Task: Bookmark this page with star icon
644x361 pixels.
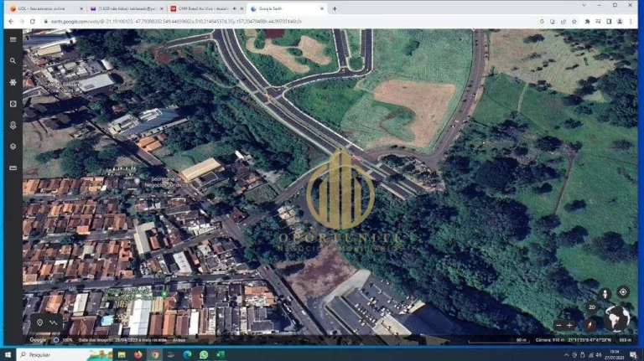Action: tap(574, 21)
